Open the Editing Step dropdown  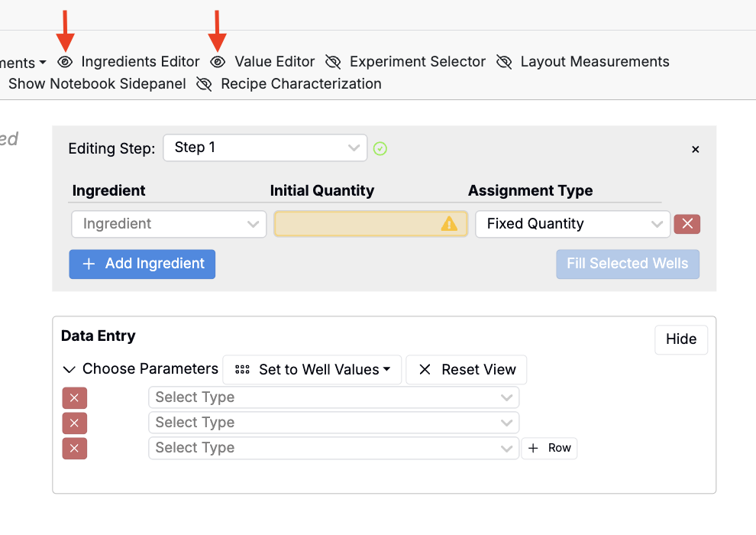[265, 148]
